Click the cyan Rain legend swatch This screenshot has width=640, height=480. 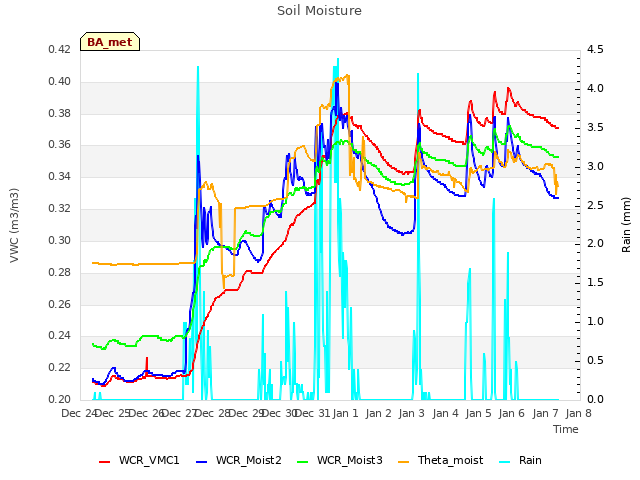(x=505, y=462)
